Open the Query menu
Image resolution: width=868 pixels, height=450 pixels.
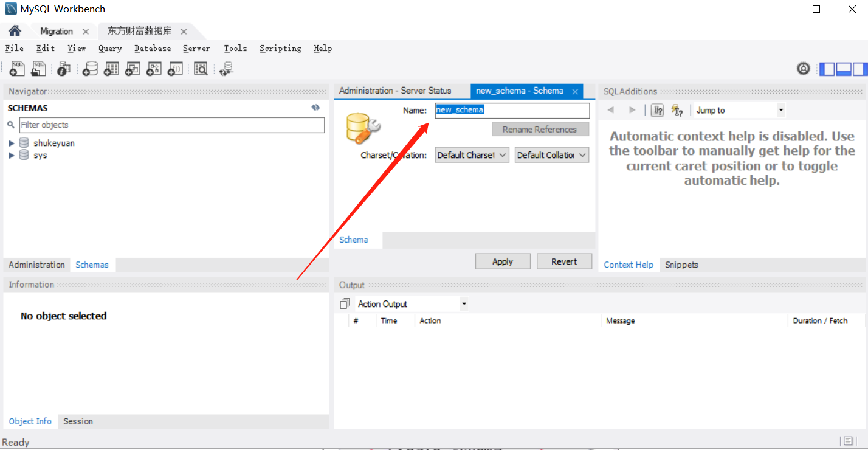pyautogui.click(x=110, y=48)
